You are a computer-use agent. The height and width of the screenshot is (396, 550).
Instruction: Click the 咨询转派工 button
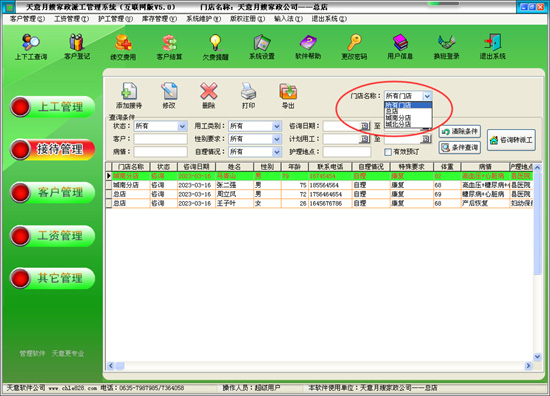(x=511, y=140)
